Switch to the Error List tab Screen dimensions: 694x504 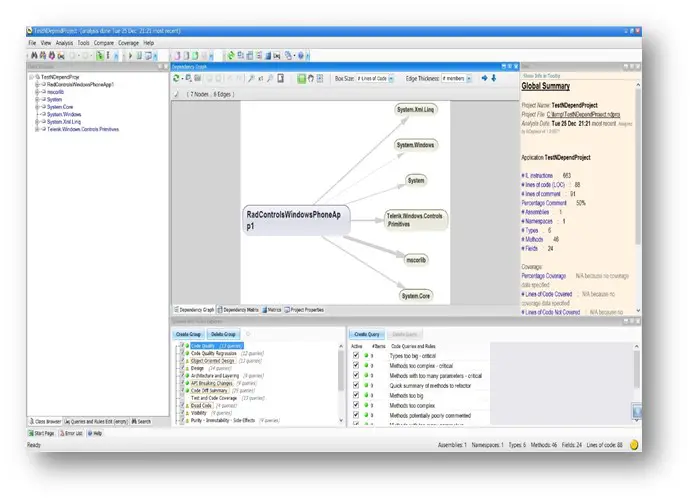click(71, 433)
